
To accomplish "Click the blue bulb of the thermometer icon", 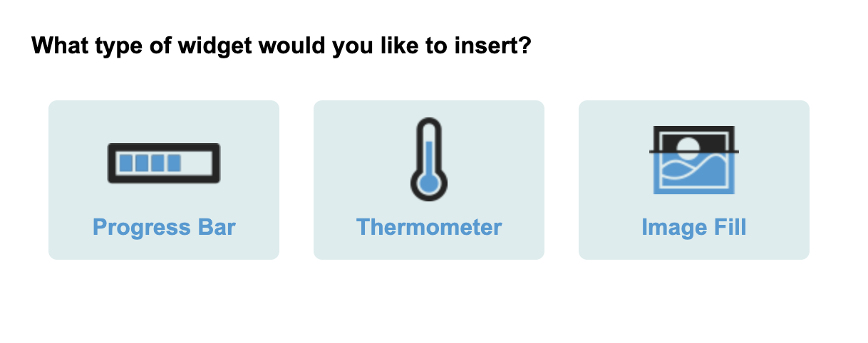I will (x=428, y=183).
